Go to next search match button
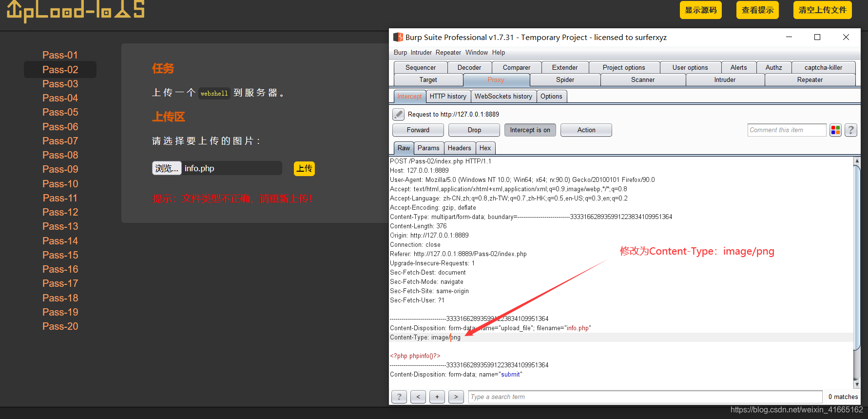The width and height of the screenshot is (868, 419). click(456, 397)
